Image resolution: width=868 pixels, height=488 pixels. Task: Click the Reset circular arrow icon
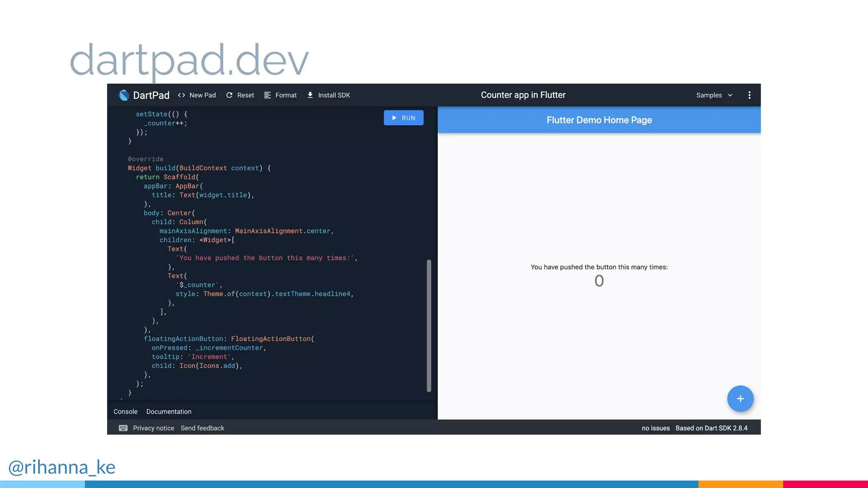(x=229, y=95)
